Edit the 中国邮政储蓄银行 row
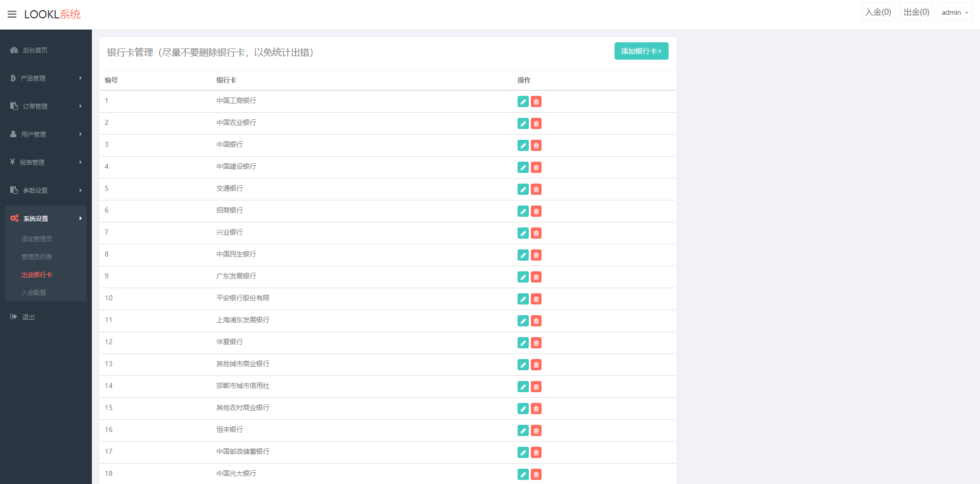Viewport: 980px width, 484px height. [x=523, y=452]
